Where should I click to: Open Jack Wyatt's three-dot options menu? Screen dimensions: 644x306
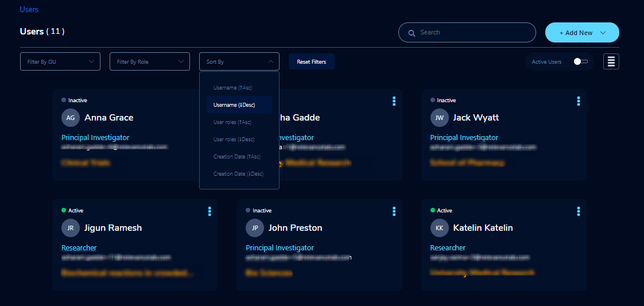(579, 101)
